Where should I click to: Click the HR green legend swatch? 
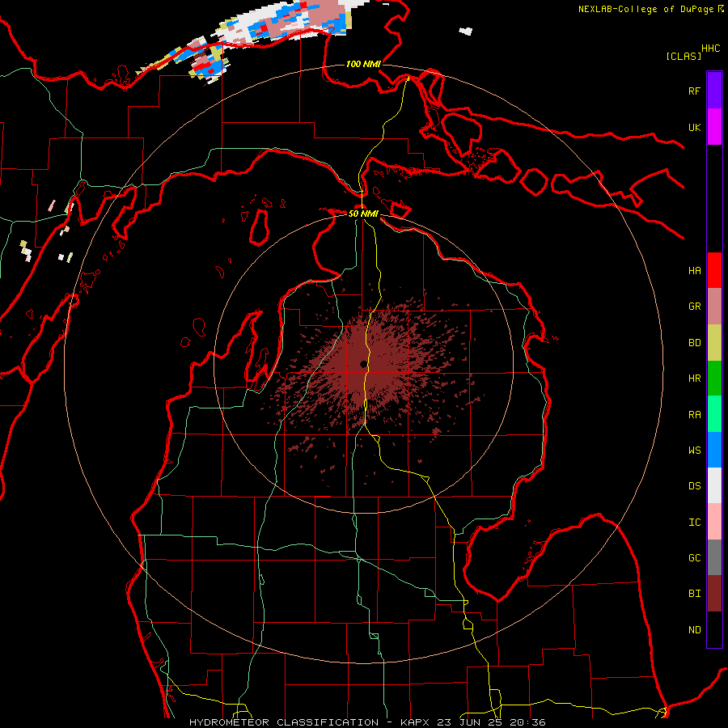(714, 379)
